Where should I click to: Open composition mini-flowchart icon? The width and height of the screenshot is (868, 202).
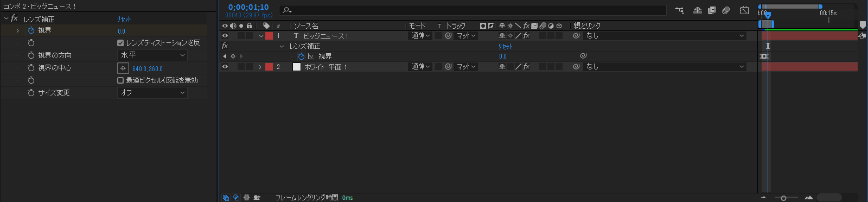[679, 10]
